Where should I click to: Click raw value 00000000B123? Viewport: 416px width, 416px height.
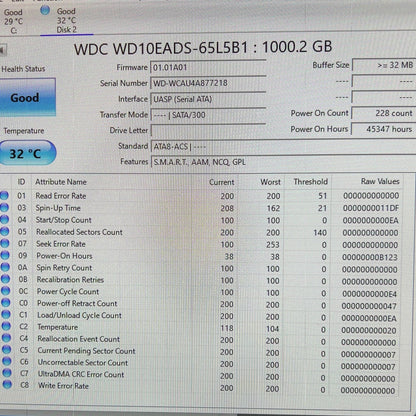click(370, 257)
